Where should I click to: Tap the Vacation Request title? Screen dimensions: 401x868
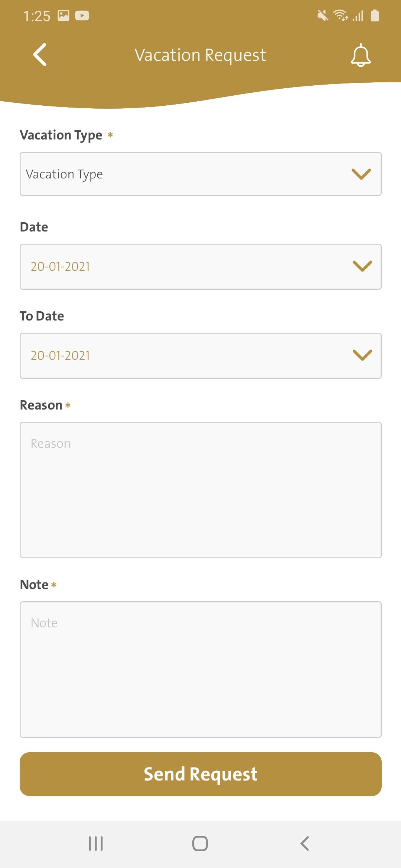pos(200,55)
